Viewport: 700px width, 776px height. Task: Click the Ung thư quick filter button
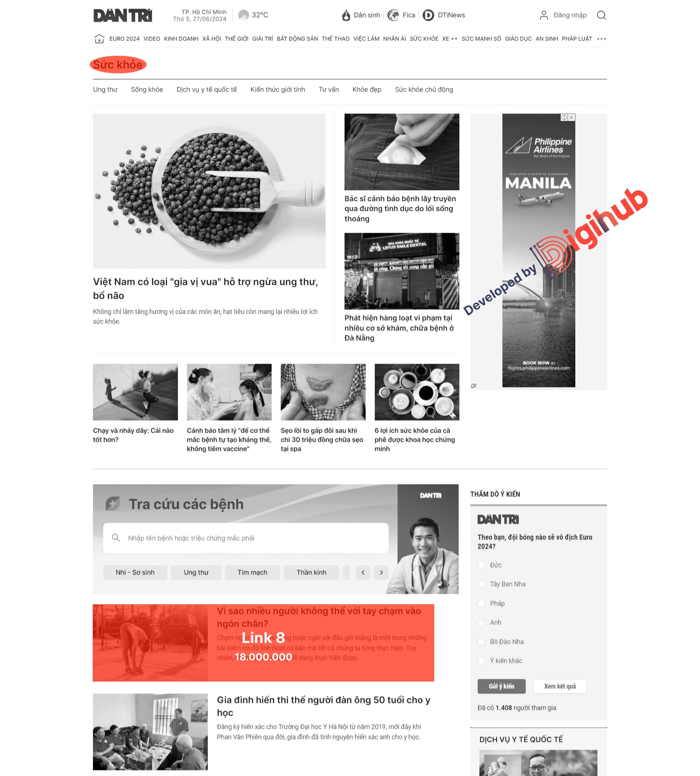[197, 572]
